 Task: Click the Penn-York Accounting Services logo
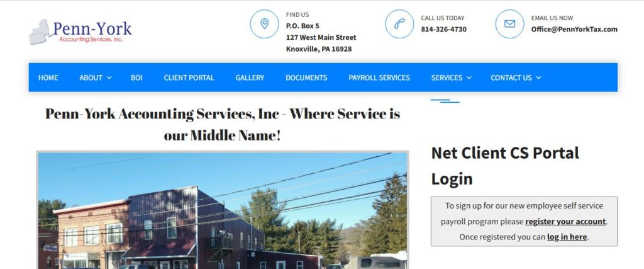click(80, 31)
